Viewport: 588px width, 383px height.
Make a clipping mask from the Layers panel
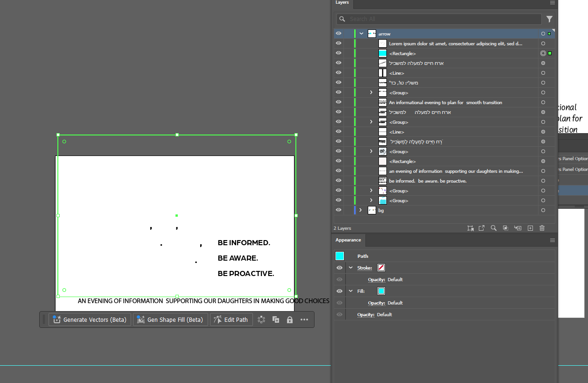pos(505,228)
